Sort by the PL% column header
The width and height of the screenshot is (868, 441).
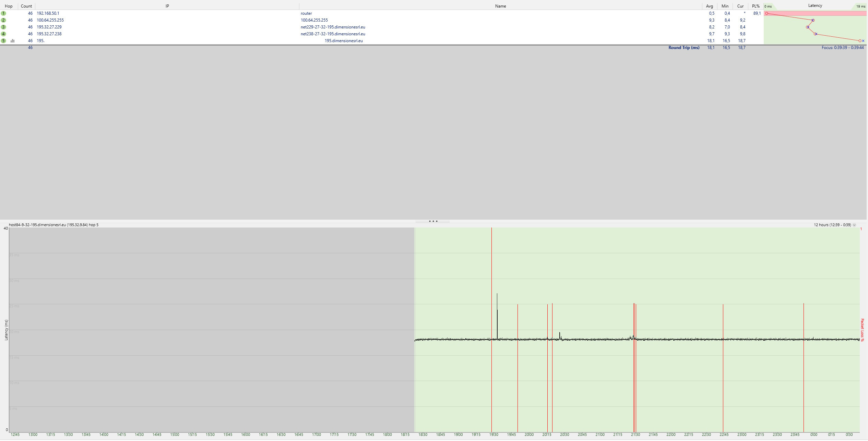(x=756, y=6)
